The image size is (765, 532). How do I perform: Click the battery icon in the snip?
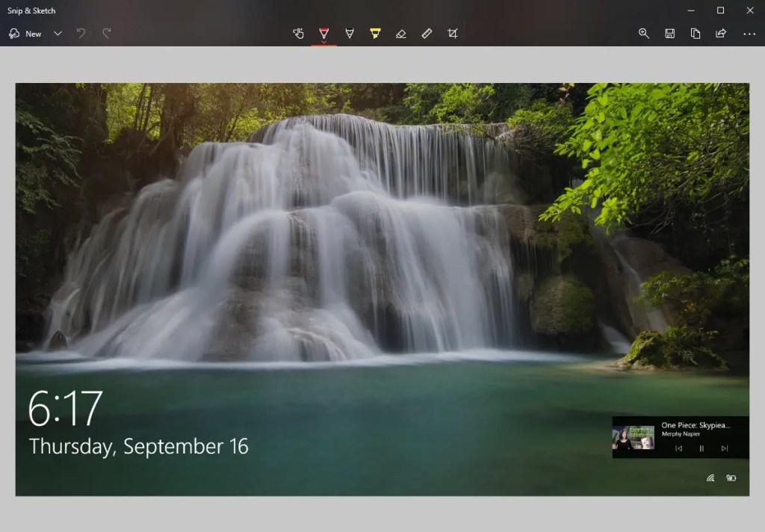point(731,477)
